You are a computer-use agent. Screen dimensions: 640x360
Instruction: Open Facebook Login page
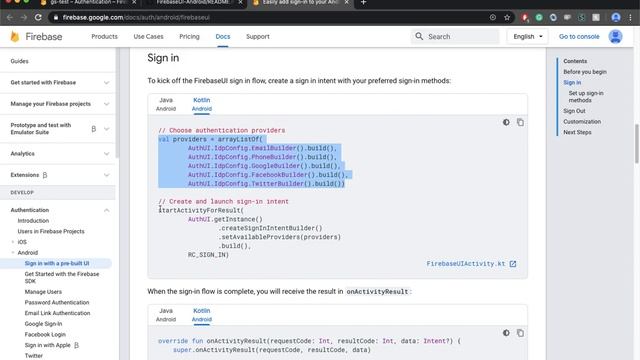pos(45,334)
